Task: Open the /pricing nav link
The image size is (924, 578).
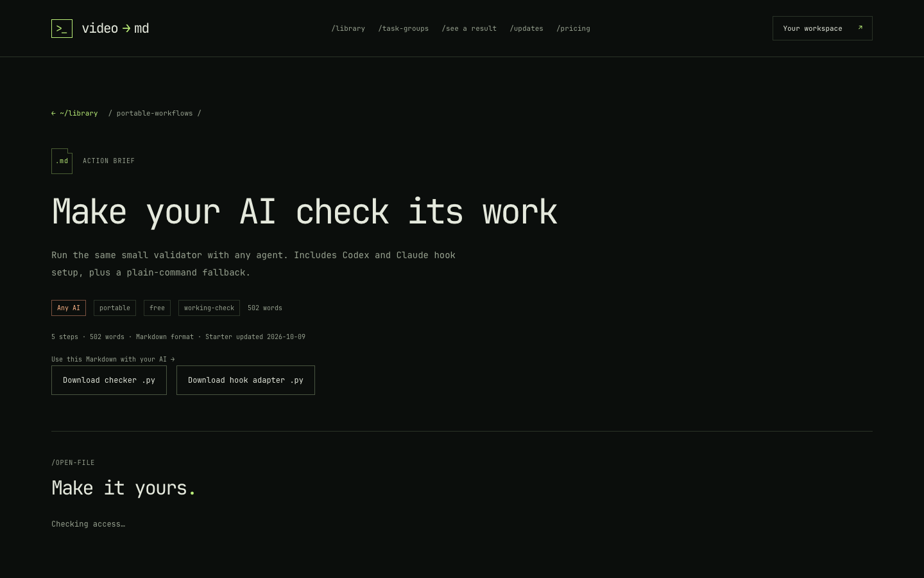Action: coord(574,28)
